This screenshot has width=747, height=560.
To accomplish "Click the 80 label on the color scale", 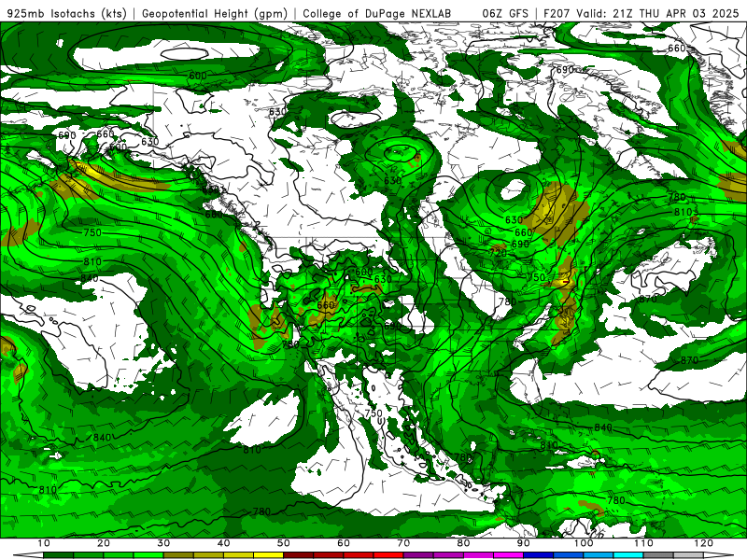I will [463, 543].
